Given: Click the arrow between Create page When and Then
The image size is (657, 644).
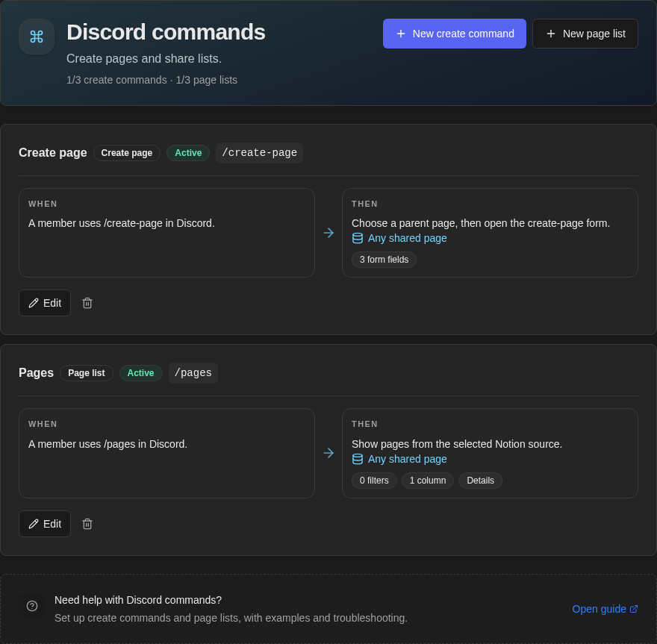Looking at the screenshot, I should (328, 233).
